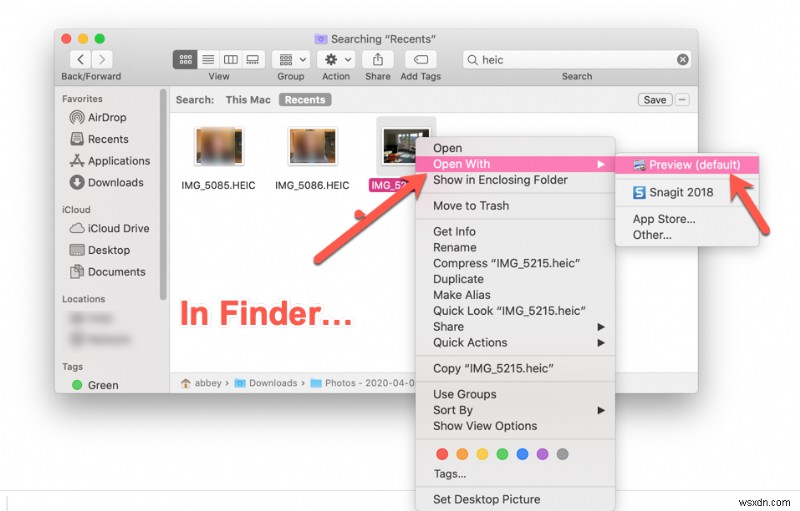Select the IMG_5085.HEIC thumbnail
This screenshot has width=800, height=511.
pyautogui.click(x=219, y=146)
